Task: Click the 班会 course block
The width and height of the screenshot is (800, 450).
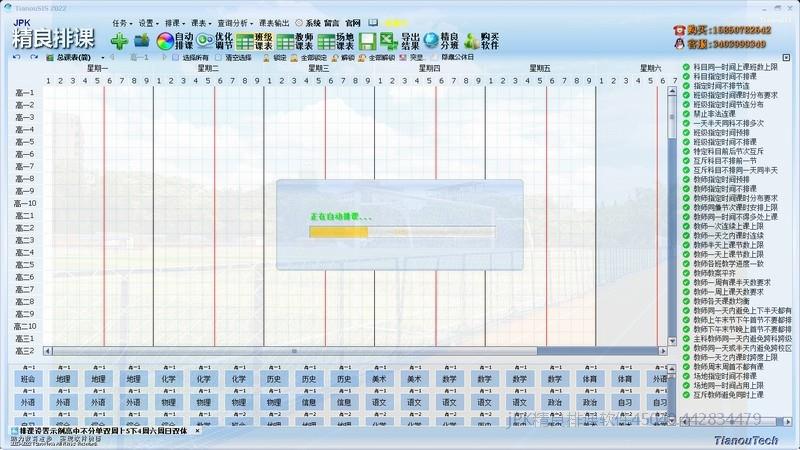Action: (x=28, y=379)
